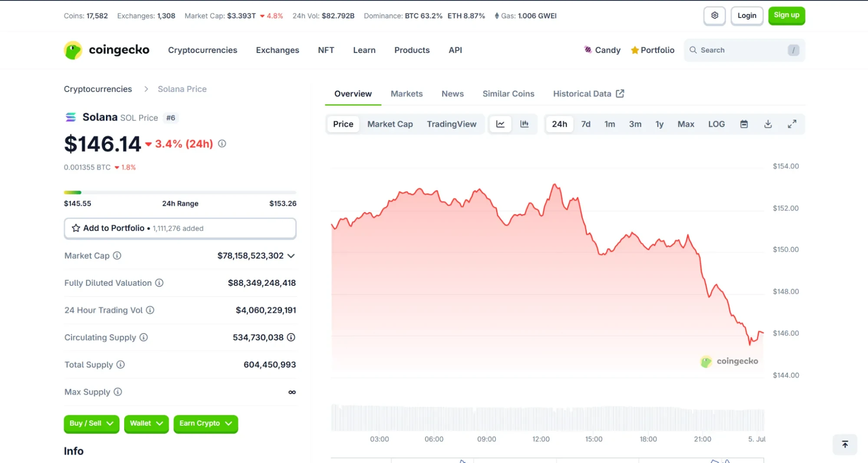Click the search magnifier icon
Screen dimensions: 868x463
[693, 50]
